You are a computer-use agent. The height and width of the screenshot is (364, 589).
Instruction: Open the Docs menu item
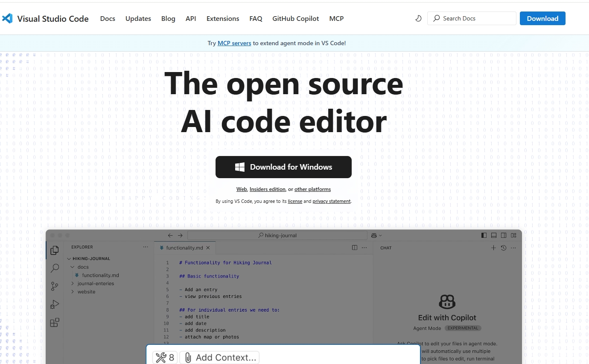[108, 18]
